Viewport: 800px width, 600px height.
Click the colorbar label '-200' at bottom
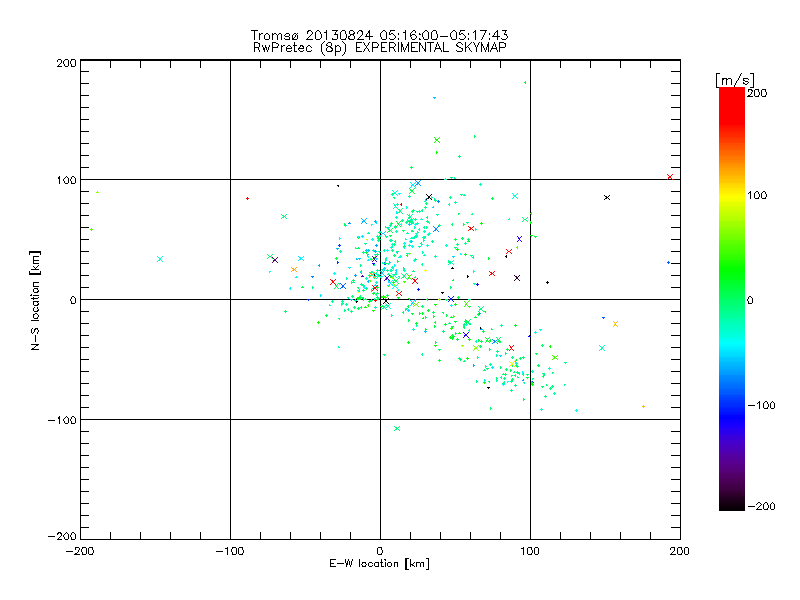[761, 507]
